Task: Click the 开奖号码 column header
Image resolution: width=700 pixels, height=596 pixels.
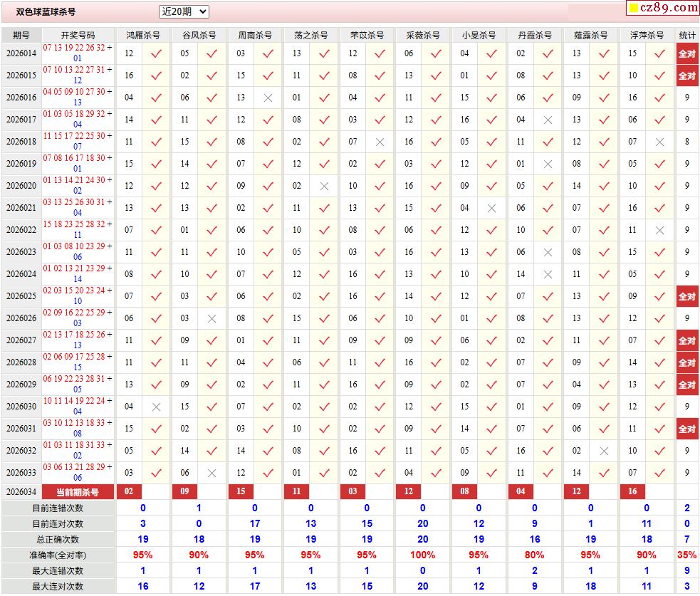Action: tap(78, 35)
